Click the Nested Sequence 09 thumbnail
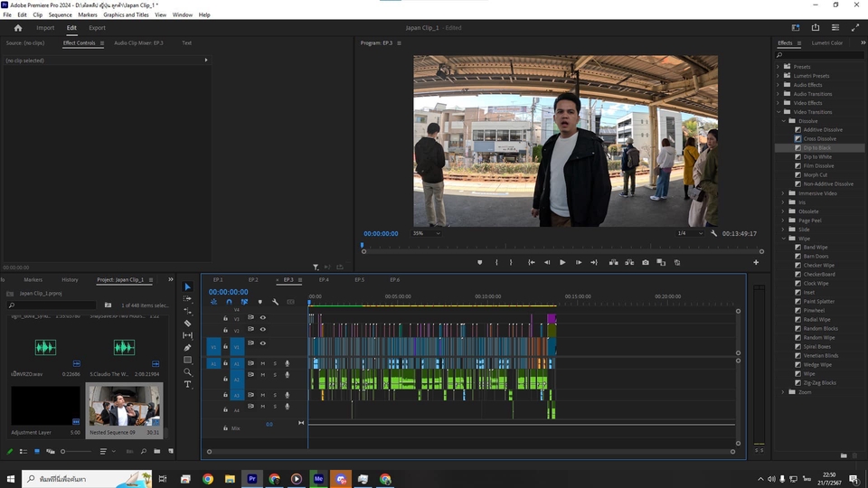868x488 pixels. [x=124, y=405]
